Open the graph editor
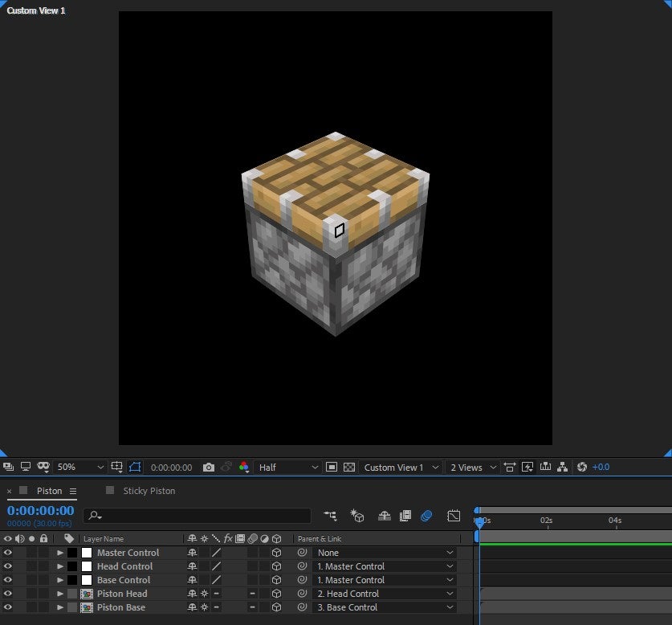672x625 pixels. point(454,516)
